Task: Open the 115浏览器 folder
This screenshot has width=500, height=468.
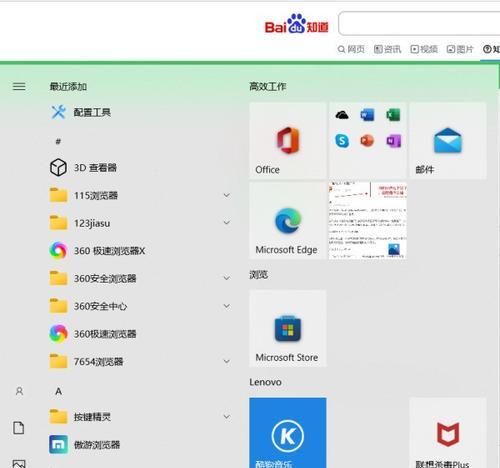Action: pyautogui.click(x=84, y=195)
